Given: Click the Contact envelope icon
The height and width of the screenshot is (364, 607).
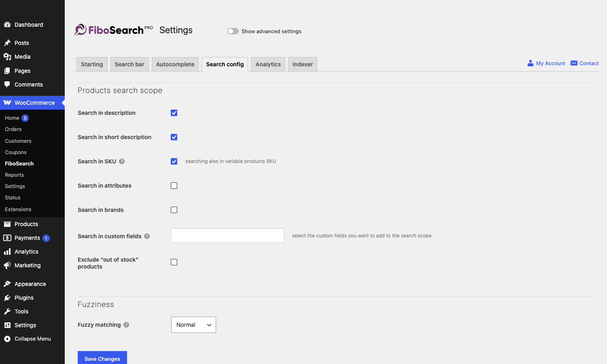Looking at the screenshot, I should coord(574,63).
